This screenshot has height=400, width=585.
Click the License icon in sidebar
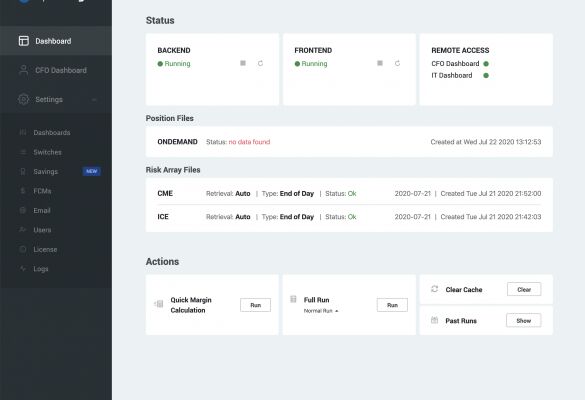click(x=23, y=249)
